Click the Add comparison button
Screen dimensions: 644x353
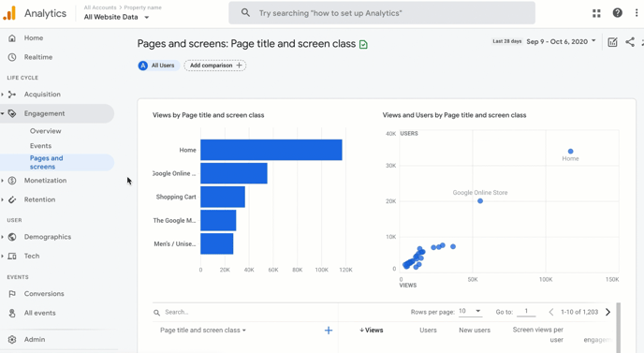(x=214, y=66)
